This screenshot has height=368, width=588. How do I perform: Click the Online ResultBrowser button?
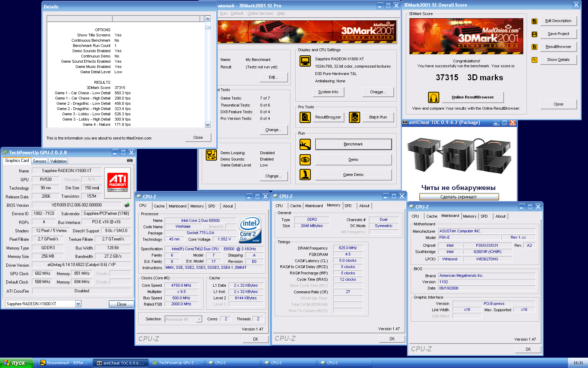tap(472, 97)
